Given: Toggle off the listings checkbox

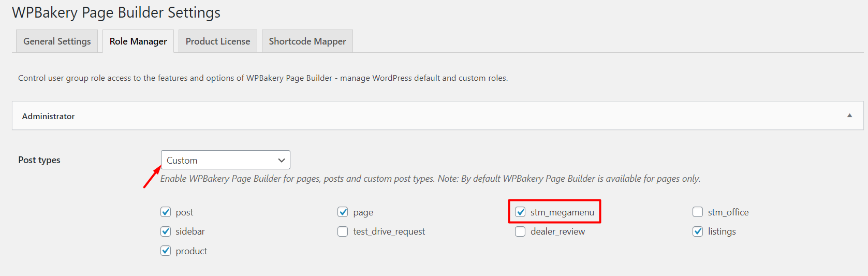Looking at the screenshot, I should 698,231.
